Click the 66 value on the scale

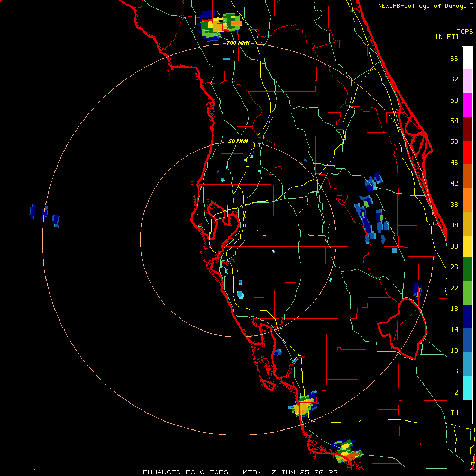coord(454,59)
